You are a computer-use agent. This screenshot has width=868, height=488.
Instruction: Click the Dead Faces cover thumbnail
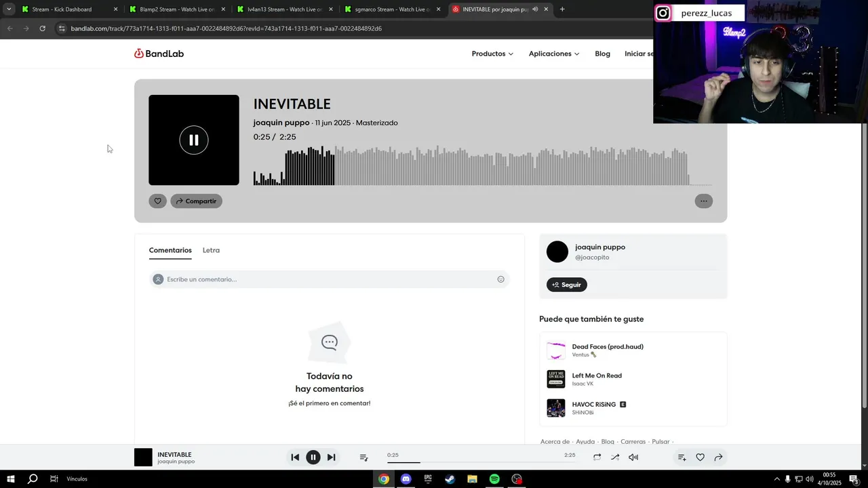(x=556, y=350)
